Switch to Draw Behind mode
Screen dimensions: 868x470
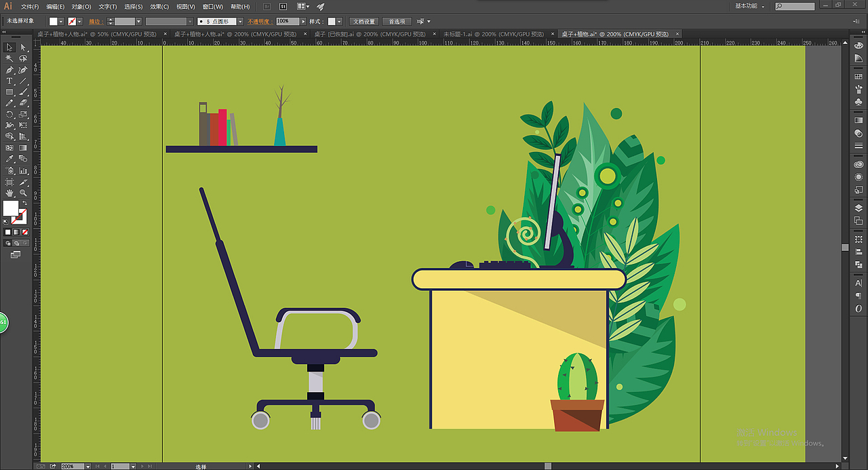(x=16, y=242)
